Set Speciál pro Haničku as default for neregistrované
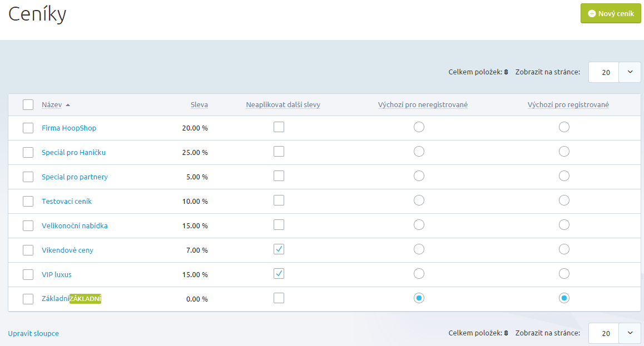Image resolution: width=644 pixels, height=346 pixels. coord(419,151)
